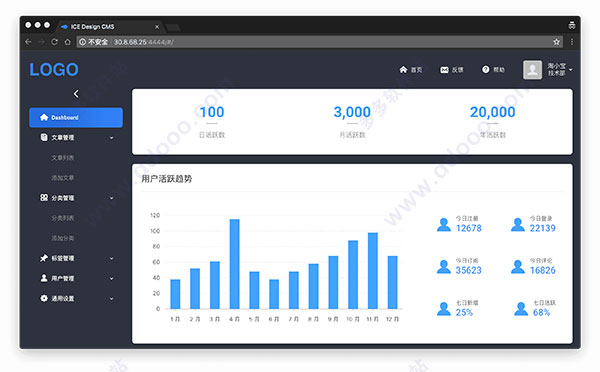Click the 22139 login count

[x=543, y=228]
